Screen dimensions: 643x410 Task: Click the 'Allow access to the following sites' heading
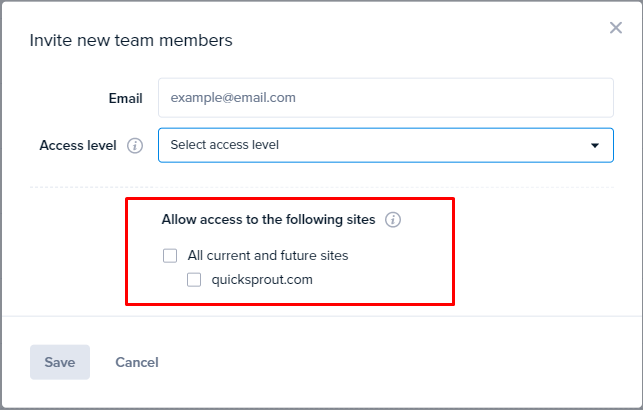tap(269, 220)
